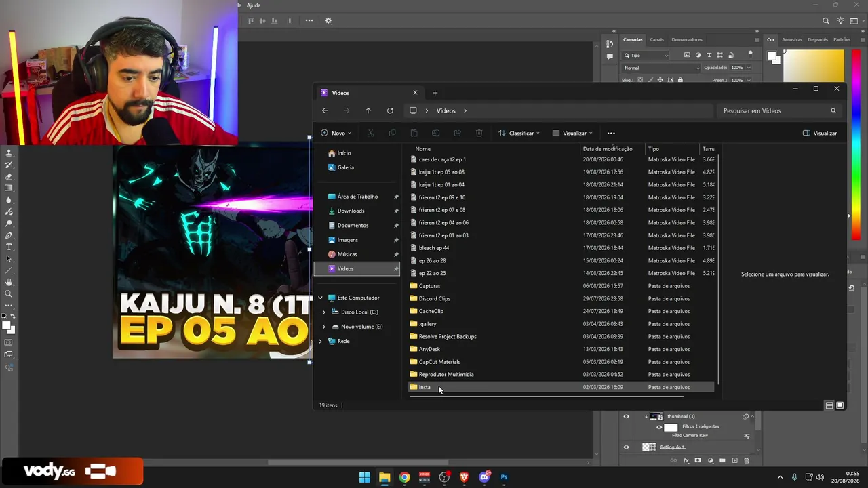Switch to the Canais tab
Image resolution: width=868 pixels, height=488 pixels.
(x=656, y=39)
